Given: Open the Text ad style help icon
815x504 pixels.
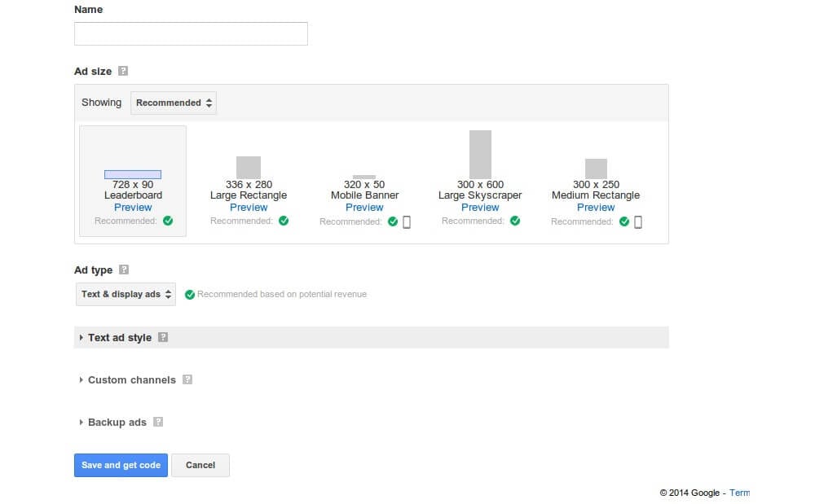Looking at the screenshot, I should [163, 337].
